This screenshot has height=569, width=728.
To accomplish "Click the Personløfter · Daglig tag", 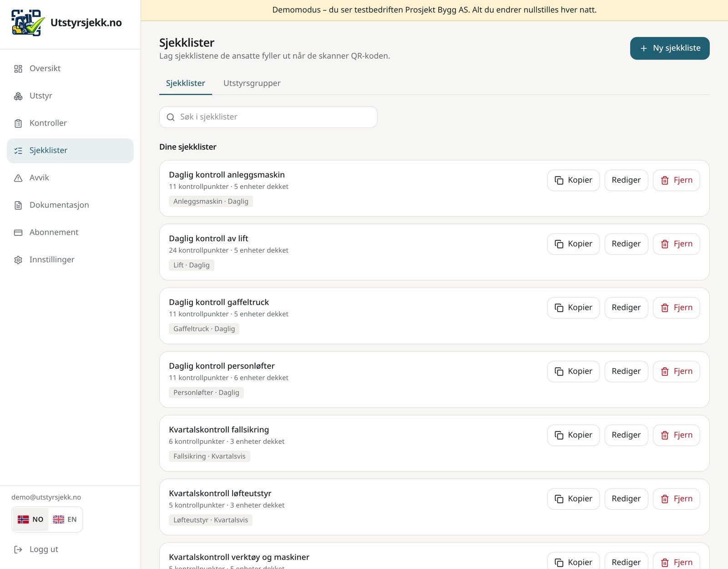I will pos(206,392).
